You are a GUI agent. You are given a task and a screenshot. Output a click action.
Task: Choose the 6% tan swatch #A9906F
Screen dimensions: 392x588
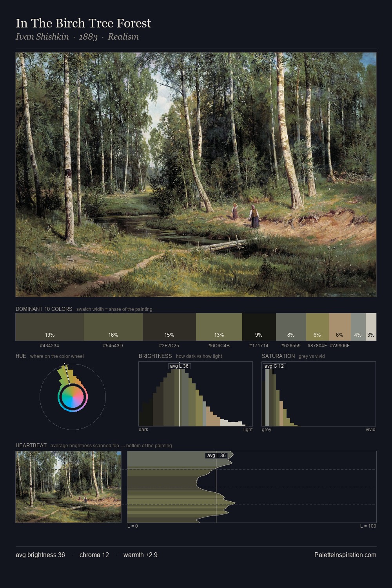click(340, 327)
